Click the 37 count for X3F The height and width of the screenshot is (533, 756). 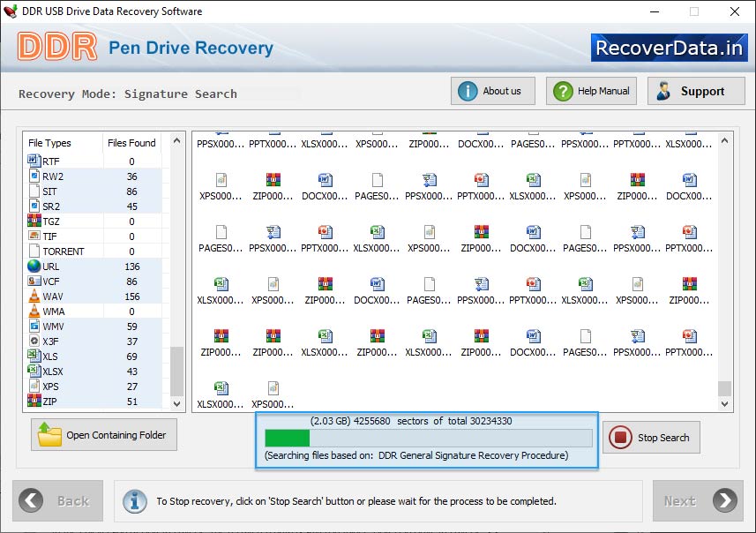pyautogui.click(x=132, y=342)
